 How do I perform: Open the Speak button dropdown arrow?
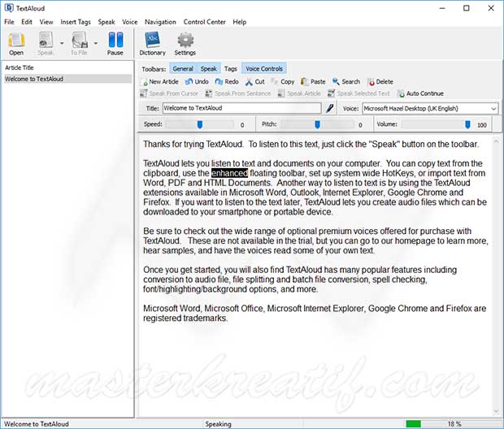60,42
